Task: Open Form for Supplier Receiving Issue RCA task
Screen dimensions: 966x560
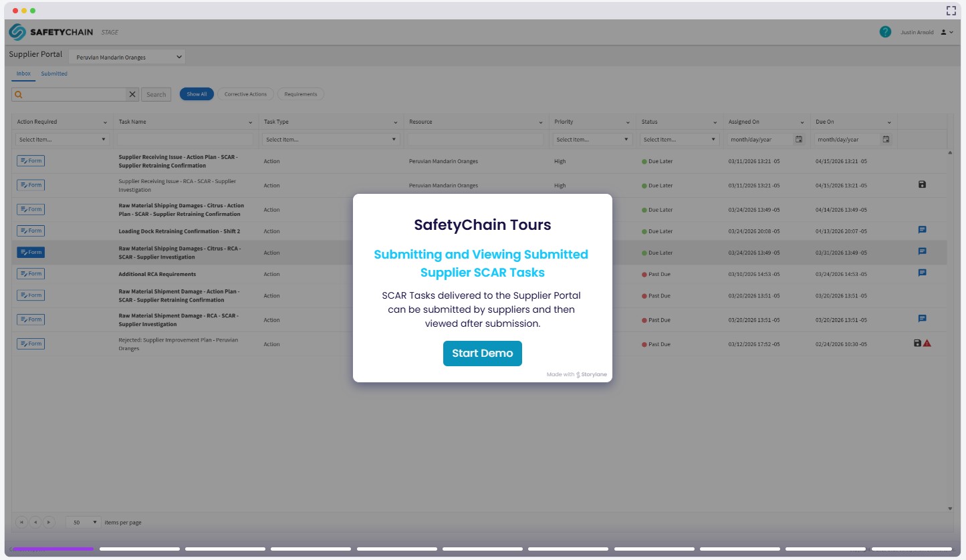Action: click(31, 185)
